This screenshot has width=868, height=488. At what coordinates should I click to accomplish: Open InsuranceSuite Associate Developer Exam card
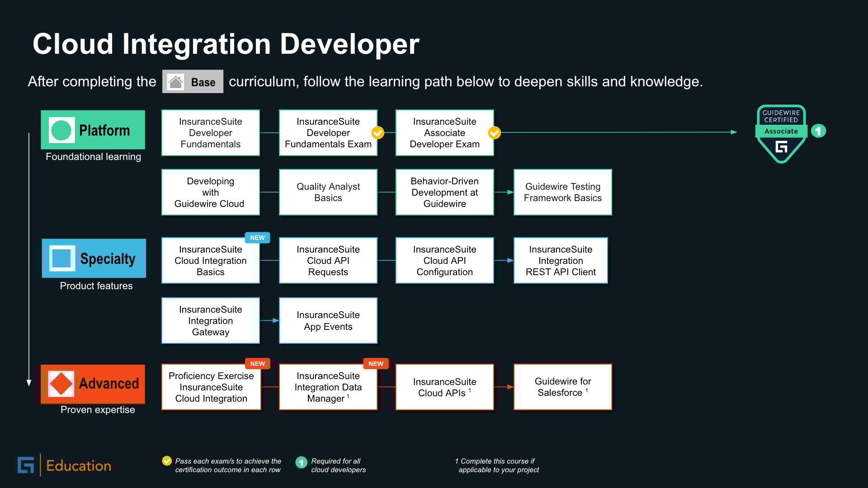[x=445, y=133]
